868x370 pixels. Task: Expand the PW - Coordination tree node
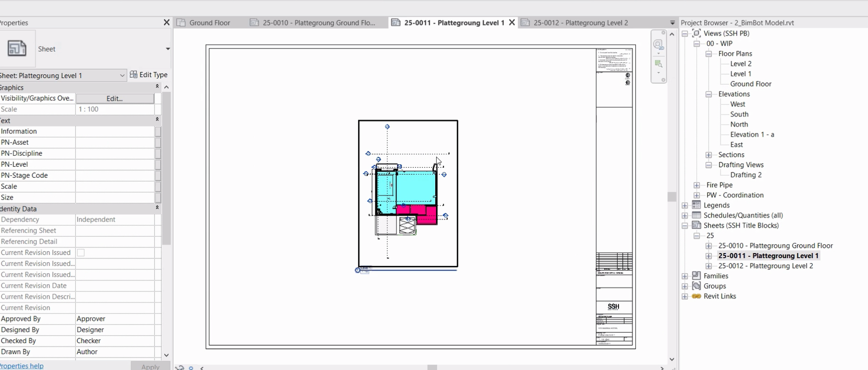coord(697,195)
